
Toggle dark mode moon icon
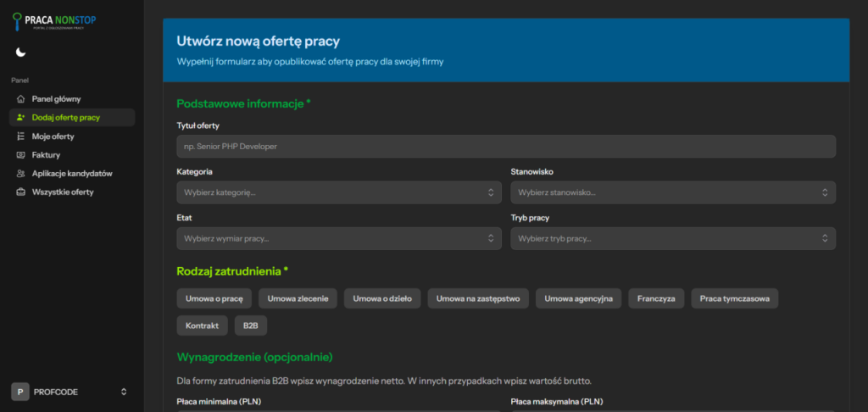pos(21,53)
